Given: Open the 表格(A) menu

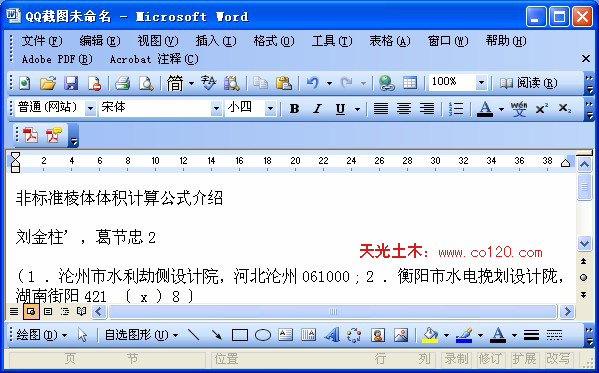Looking at the screenshot, I should 390,41.
